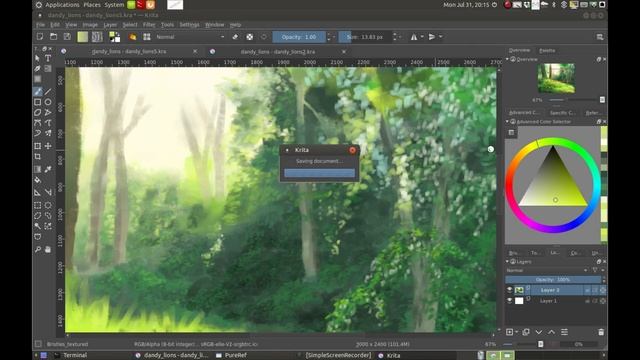640x360 pixels.
Task: Close the Saving document dialog
Action: [x=352, y=150]
